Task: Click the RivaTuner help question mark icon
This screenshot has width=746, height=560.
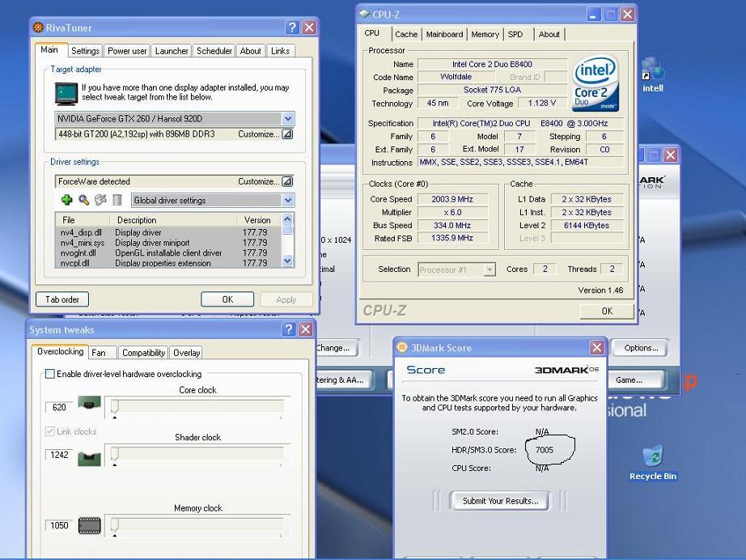Action: (292, 28)
